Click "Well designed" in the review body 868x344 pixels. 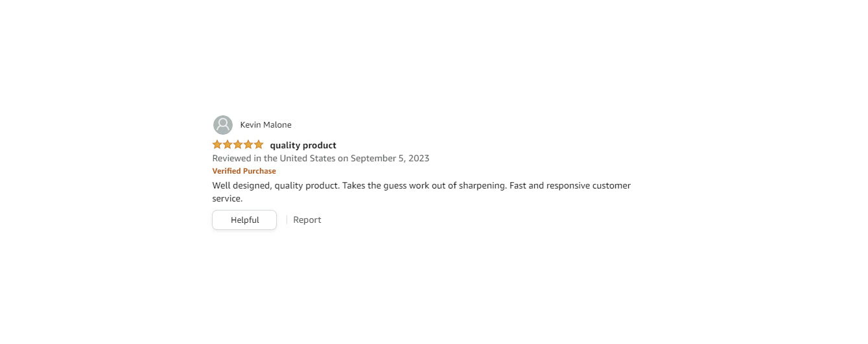pyautogui.click(x=240, y=186)
